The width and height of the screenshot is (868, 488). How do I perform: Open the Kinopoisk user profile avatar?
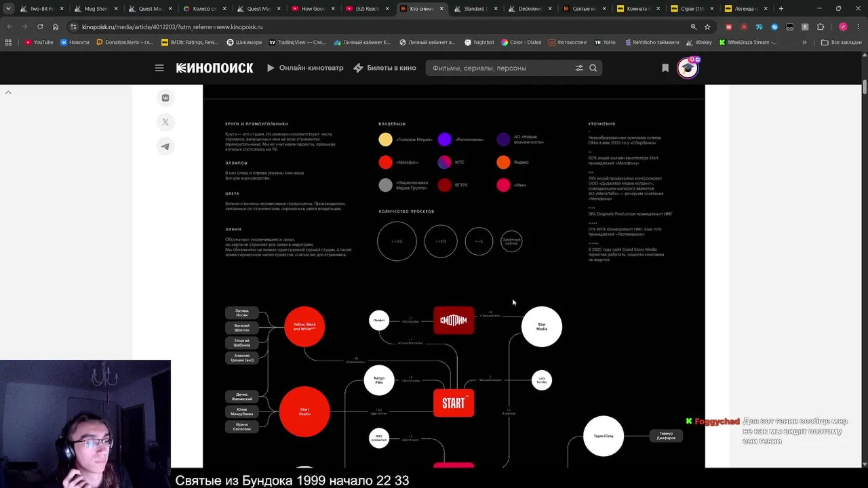[x=688, y=68]
